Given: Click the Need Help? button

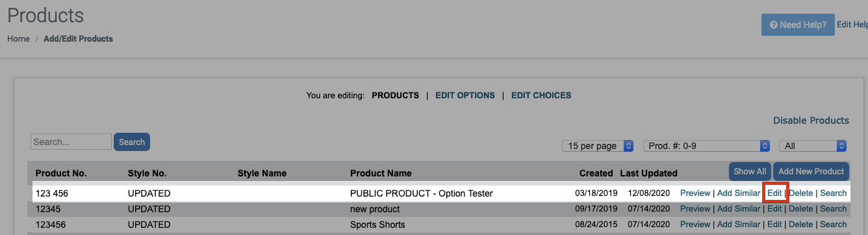Looking at the screenshot, I should 798,25.
